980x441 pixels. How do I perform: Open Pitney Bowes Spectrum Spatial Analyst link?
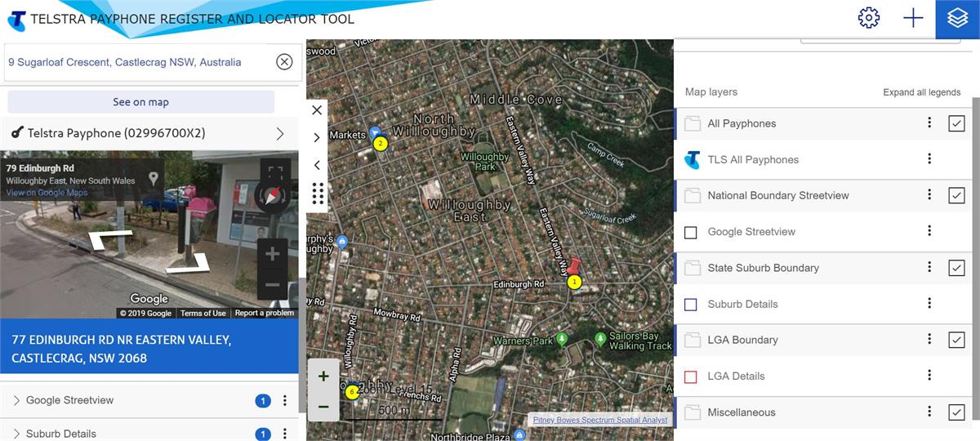pyautogui.click(x=600, y=420)
